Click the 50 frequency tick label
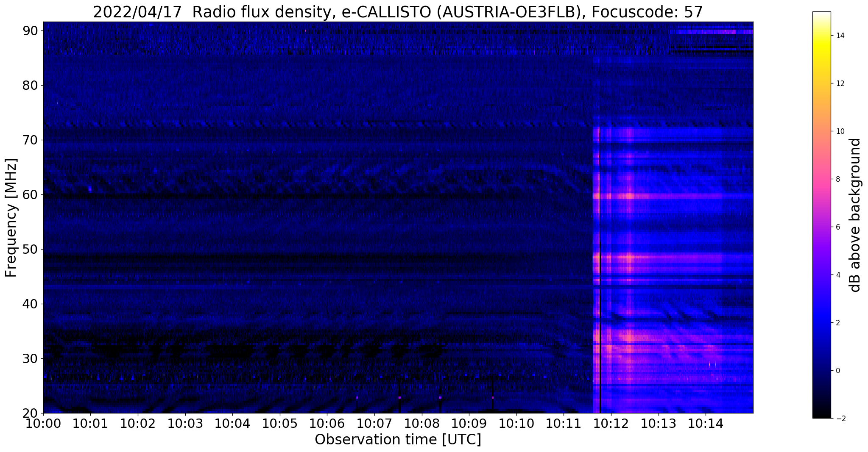 coord(30,249)
